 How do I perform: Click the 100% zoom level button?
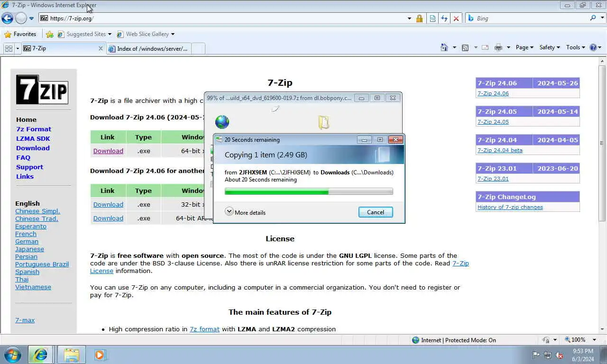(575, 340)
